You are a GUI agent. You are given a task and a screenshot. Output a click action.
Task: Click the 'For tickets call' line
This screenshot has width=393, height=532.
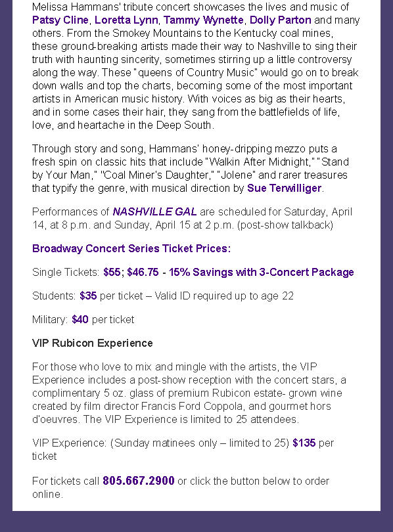[x=181, y=487]
